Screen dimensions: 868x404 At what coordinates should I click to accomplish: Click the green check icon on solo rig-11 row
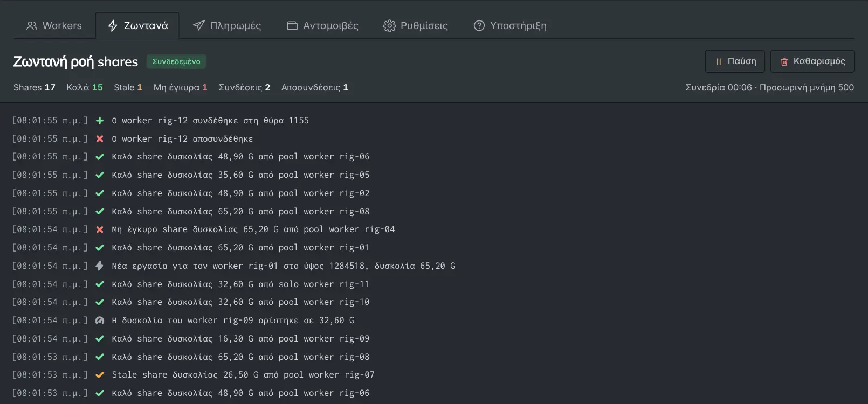pos(100,284)
